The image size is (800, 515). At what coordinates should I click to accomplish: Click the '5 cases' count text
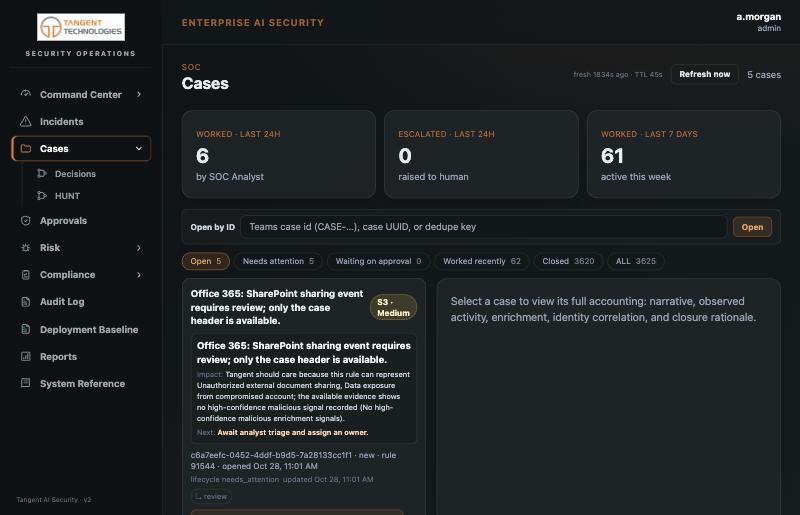click(x=764, y=75)
